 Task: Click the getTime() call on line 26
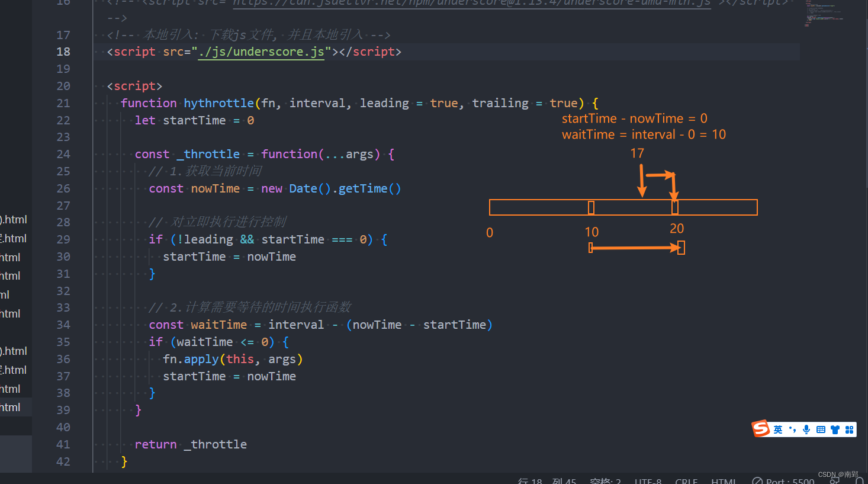369,188
